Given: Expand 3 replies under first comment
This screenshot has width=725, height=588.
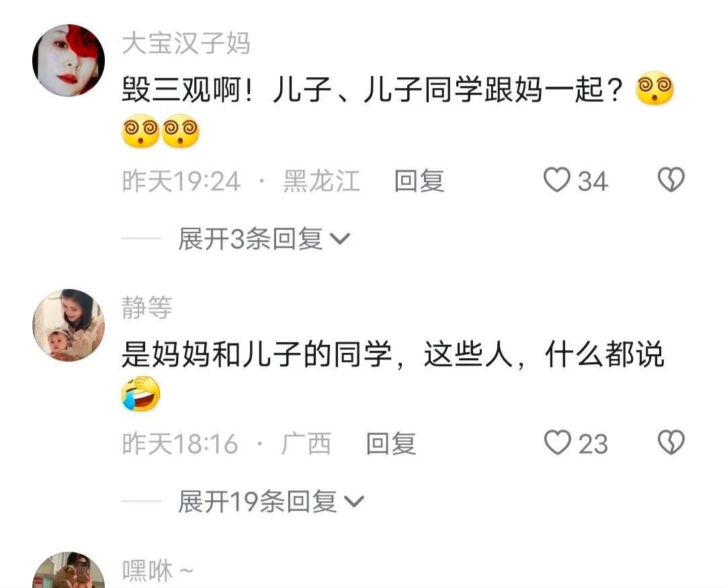Looking at the screenshot, I should [x=263, y=239].
